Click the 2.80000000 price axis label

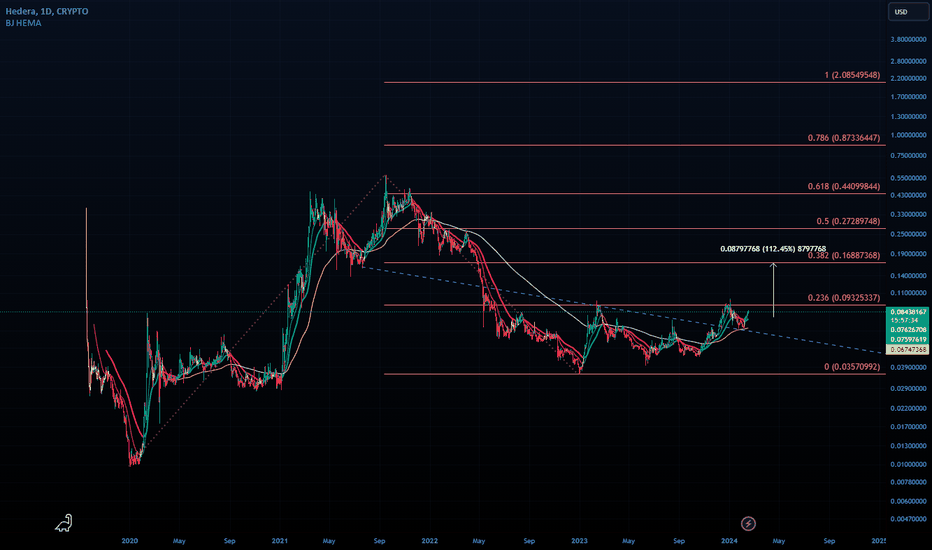[x=908, y=61]
